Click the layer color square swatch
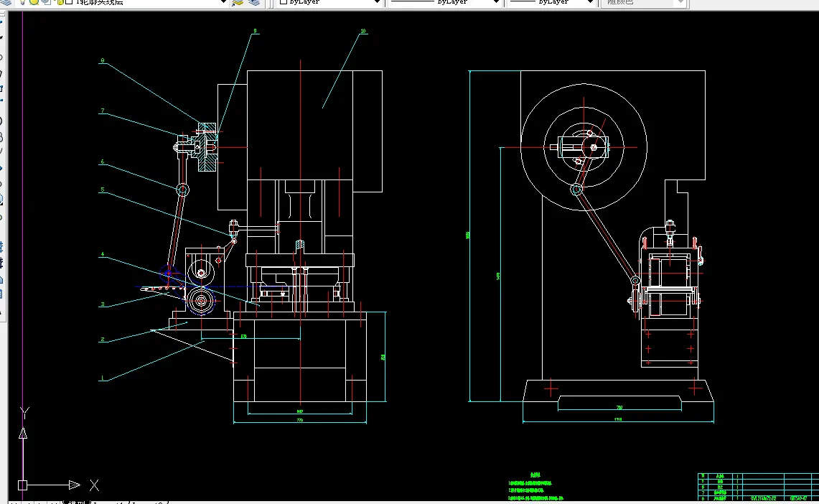The image size is (819, 504). click(70, 2)
